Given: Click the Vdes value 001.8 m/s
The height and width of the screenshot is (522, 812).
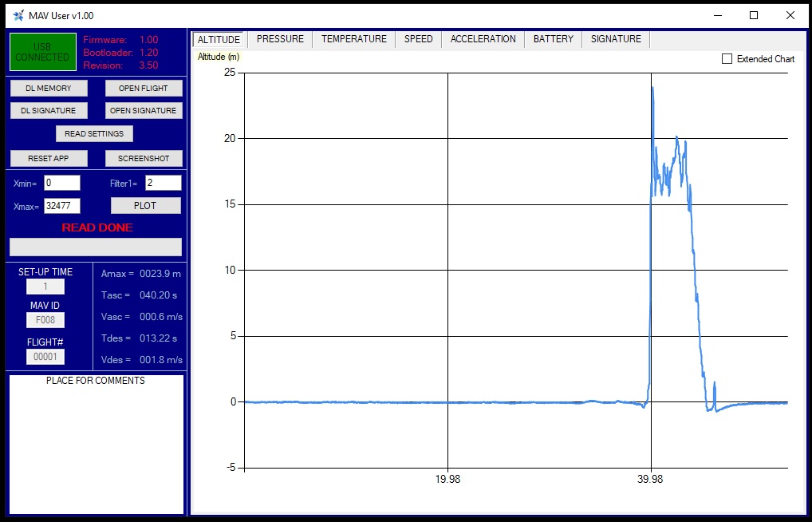Looking at the screenshot, I should coord(161,360).
